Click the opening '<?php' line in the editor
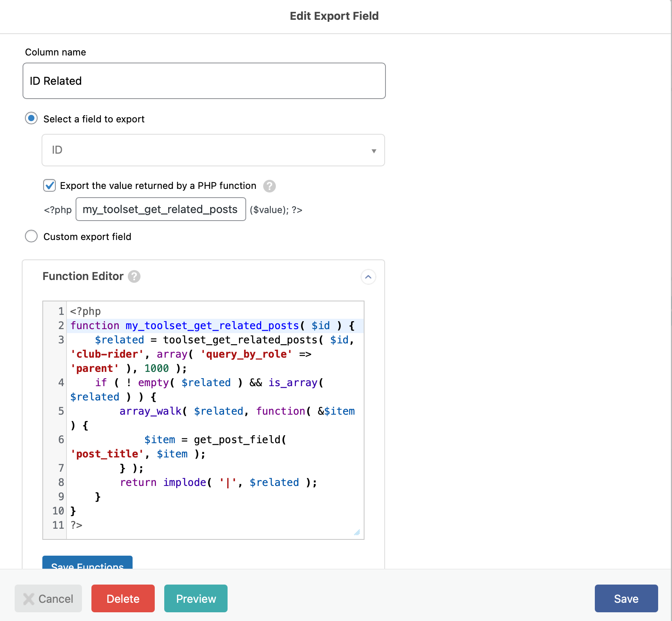672x621 pixels. click(x=85, y=311)
